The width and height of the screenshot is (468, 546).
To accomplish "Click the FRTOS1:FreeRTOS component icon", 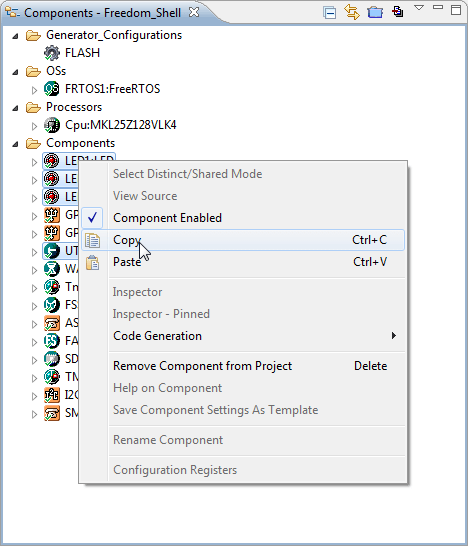I will point(52,89).
